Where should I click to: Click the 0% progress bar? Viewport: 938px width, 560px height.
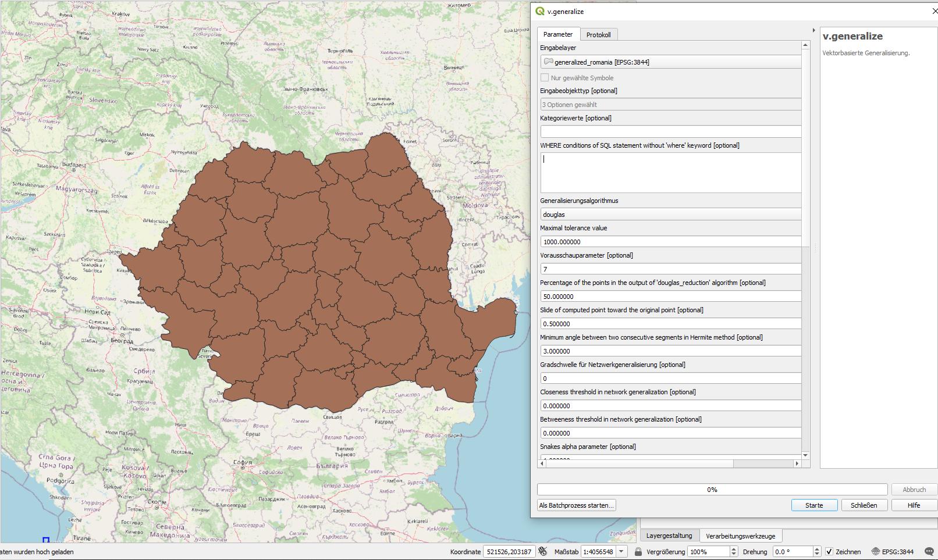[712, 490]
